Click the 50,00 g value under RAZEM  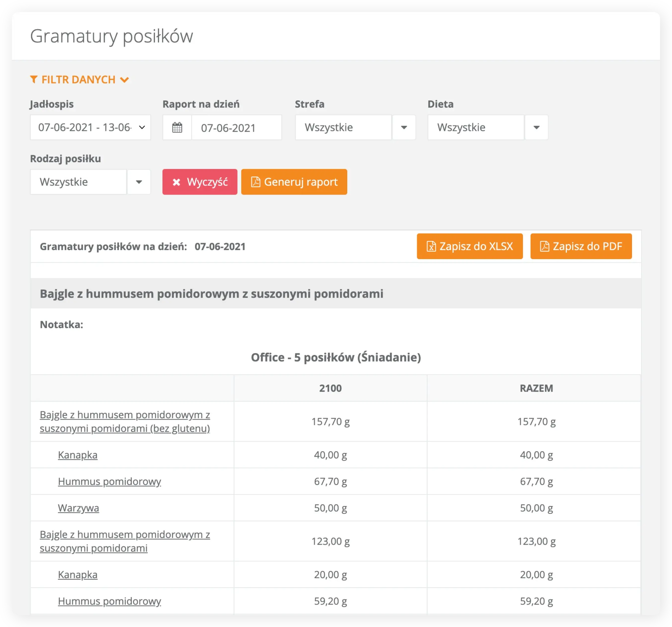536,508
